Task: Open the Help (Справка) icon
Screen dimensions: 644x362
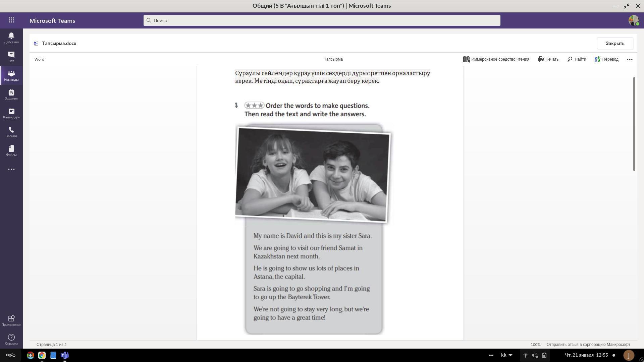Action: (11, 339)
